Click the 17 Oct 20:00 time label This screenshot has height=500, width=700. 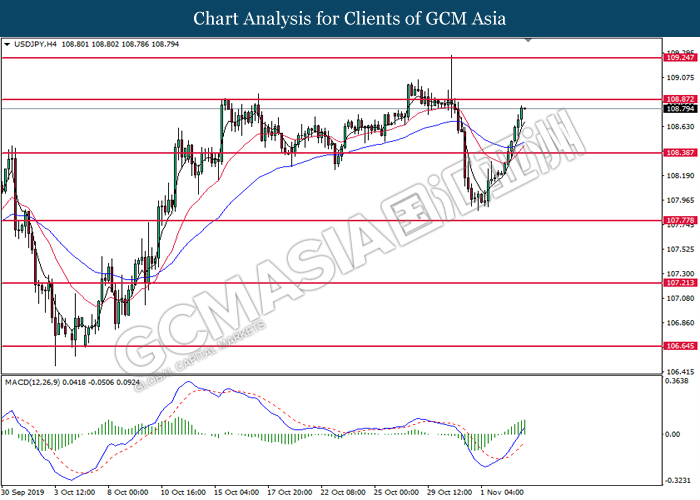[290, 492]
